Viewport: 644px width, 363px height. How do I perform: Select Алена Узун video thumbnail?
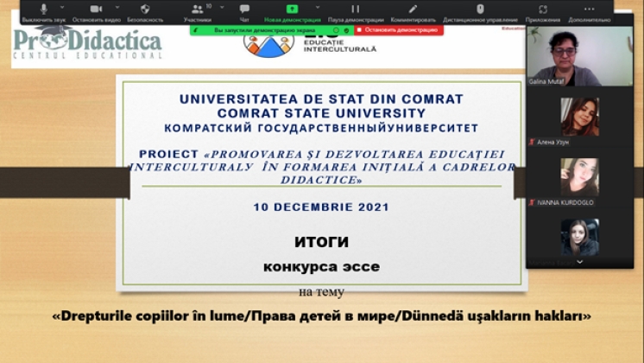579,117
